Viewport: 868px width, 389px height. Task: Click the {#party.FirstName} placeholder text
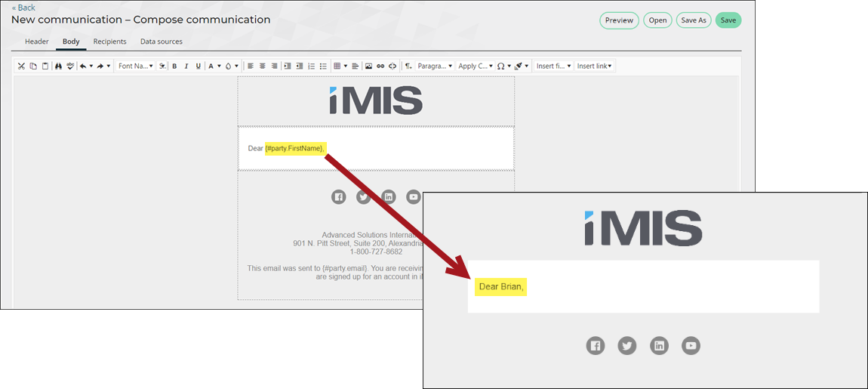[294, 148]
